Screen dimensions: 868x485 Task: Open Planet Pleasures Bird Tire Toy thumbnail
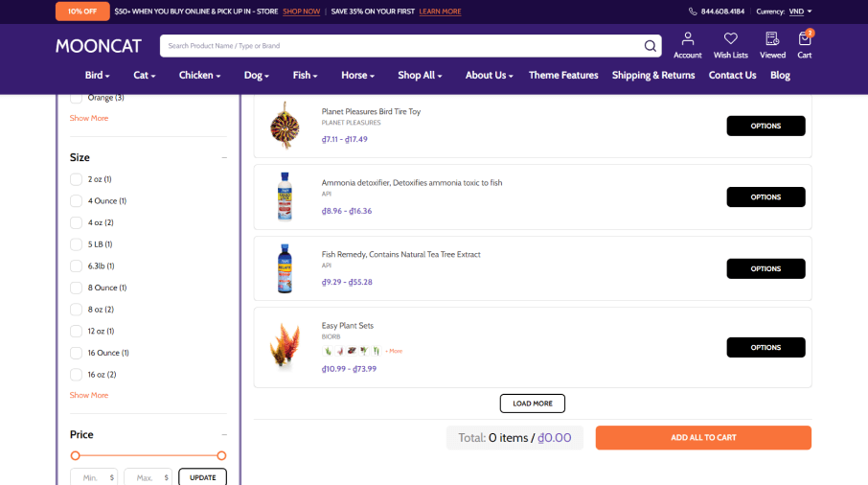click(285, 126)
